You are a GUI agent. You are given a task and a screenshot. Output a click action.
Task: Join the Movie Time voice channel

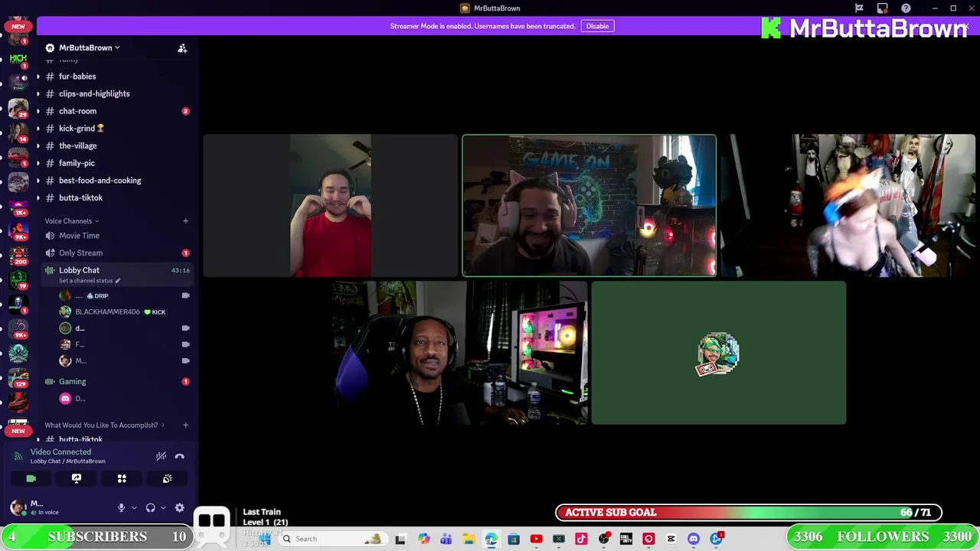pos(79,236)
